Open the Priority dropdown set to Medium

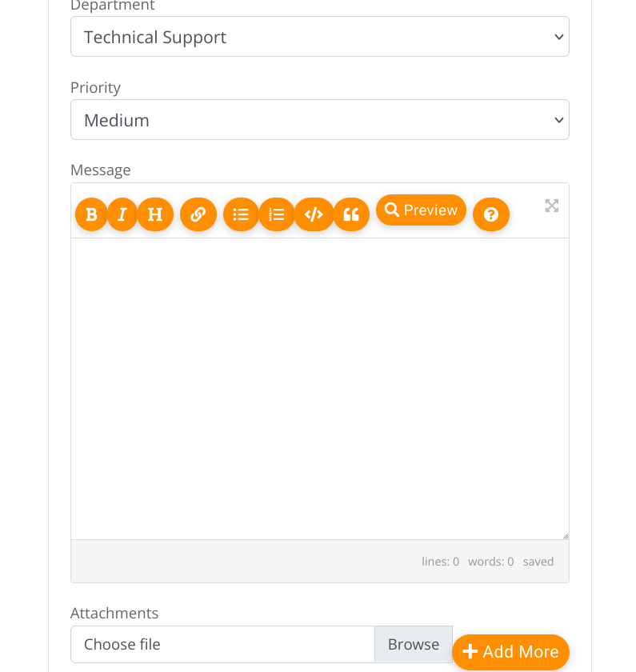point(320,120)
